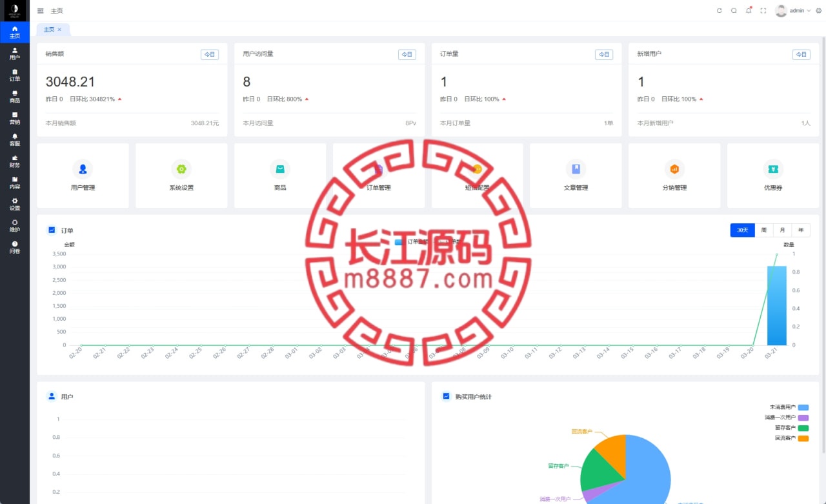Image resolution: width=826 pixels, height=504 pixels.
Task: Open 设置 in the sidebar
Action: [x=15, y=204]
